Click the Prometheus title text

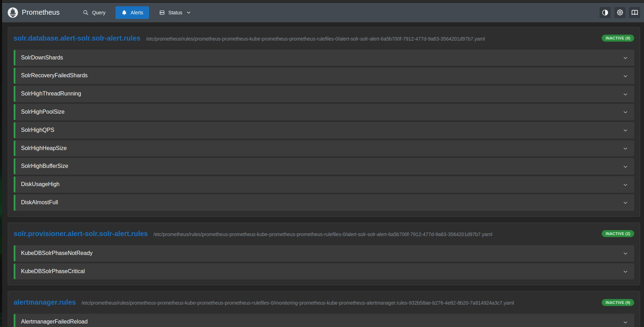[x=41, y=13]
